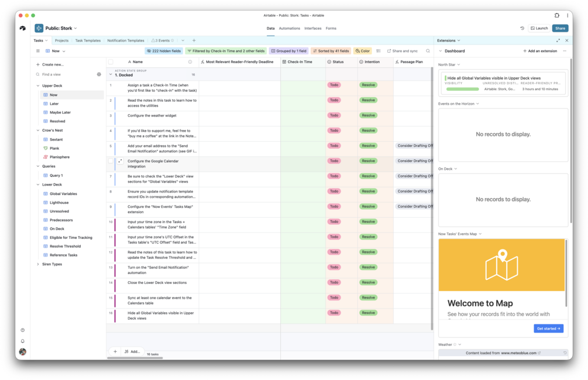Image resolution: width=588 pixels, height=380 pixels.
Task: Open the Projects table tab
Action: [61, 40]
